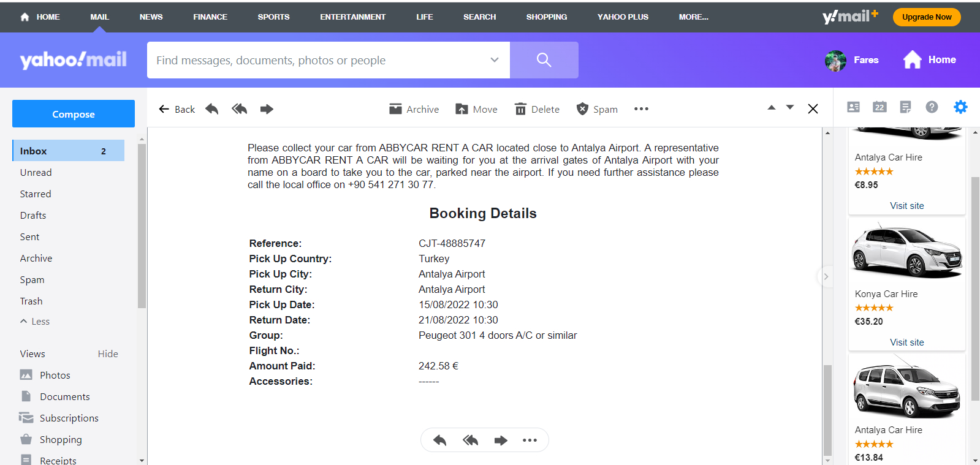The image size is (980, 465).
Task: Click the Home house icon link
Action: point(929,59)
